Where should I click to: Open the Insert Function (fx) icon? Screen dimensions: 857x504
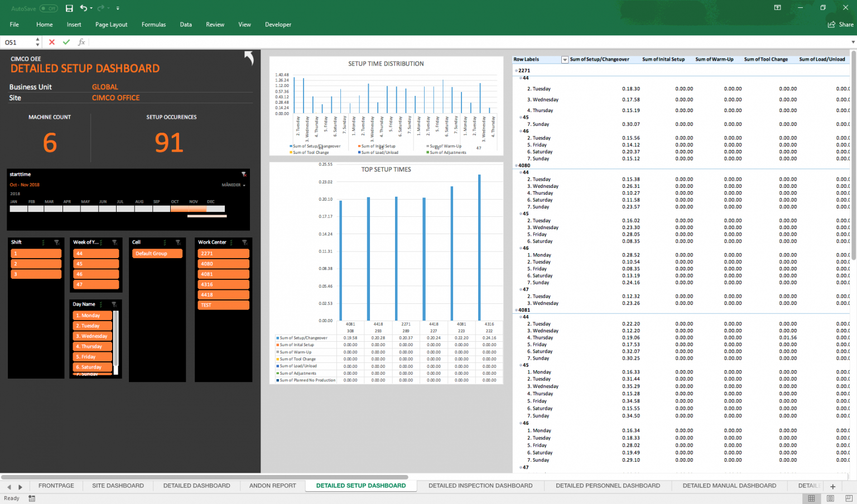[81, 42]
